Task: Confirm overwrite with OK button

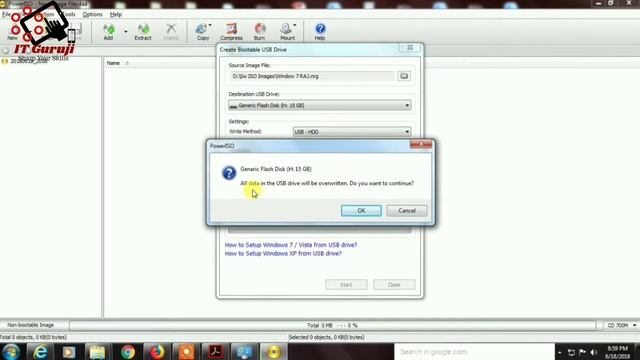Action: coord(361,211)
